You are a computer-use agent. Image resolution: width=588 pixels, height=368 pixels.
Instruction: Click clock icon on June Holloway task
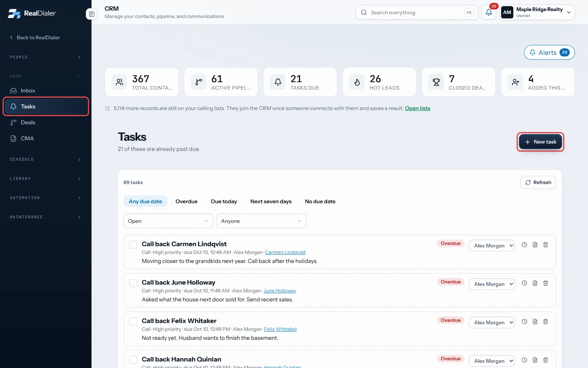pos(524,283)
